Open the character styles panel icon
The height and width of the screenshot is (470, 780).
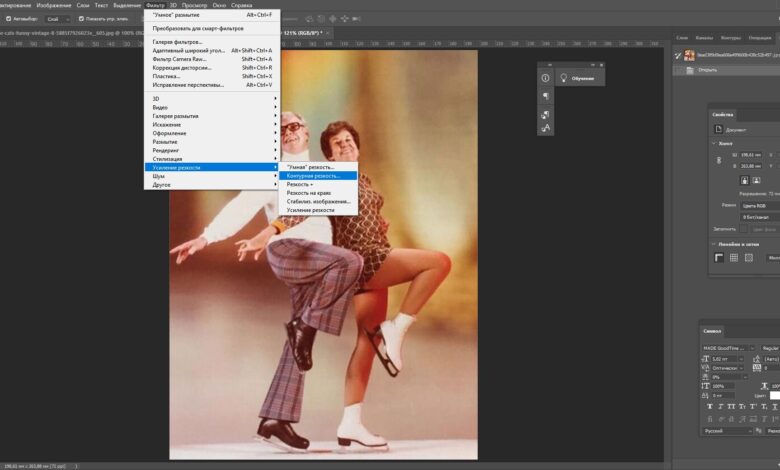[546, 127]
